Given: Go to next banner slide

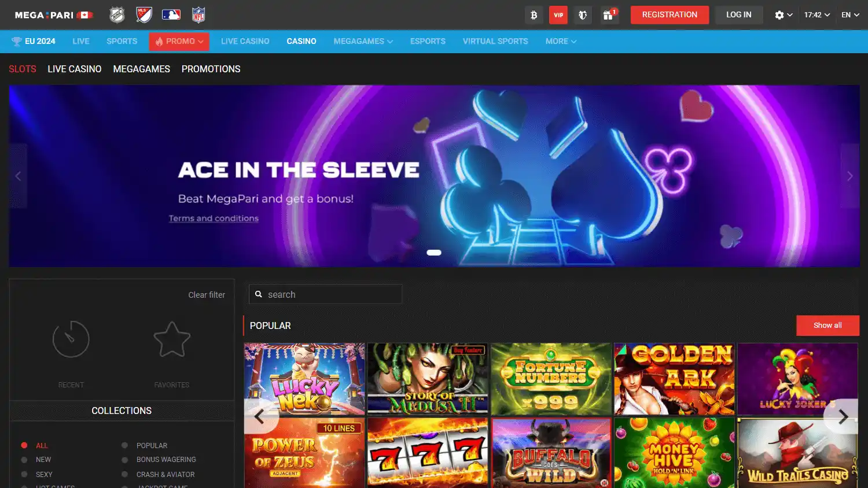Looking at the screenshot, I should [x=850, y=176].
